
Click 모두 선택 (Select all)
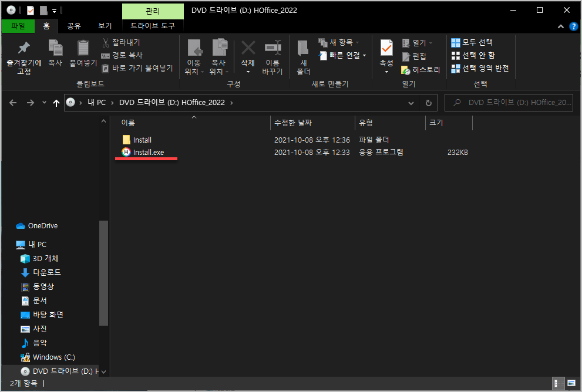pos(472,42)
